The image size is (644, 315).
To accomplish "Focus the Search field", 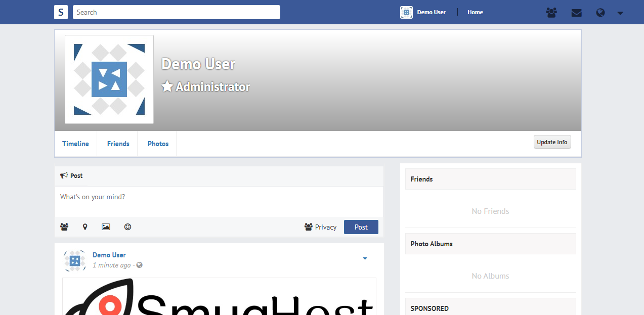I will pos(177,12).
